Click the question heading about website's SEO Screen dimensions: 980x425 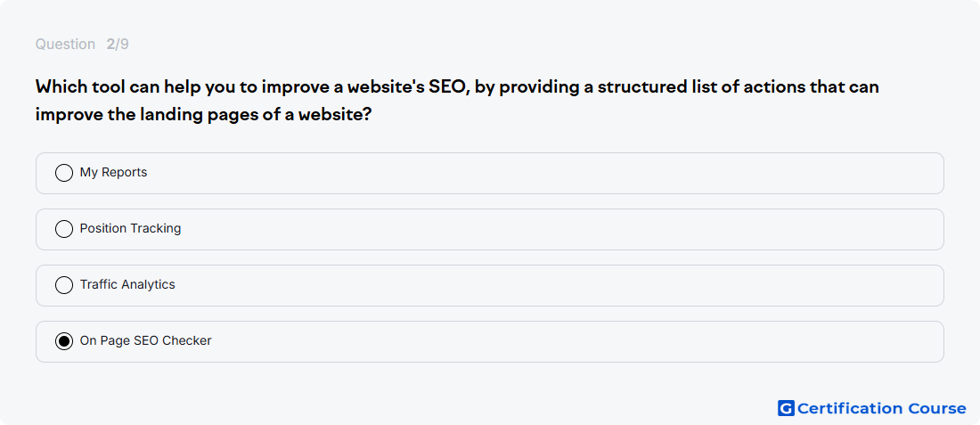pos(457,101)
